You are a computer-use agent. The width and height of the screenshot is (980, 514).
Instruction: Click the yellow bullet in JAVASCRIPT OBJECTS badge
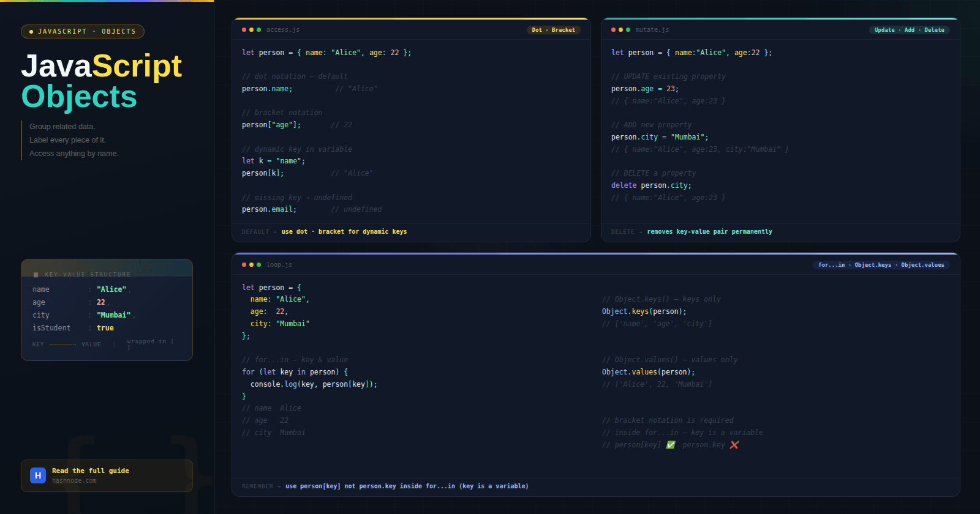31,32
